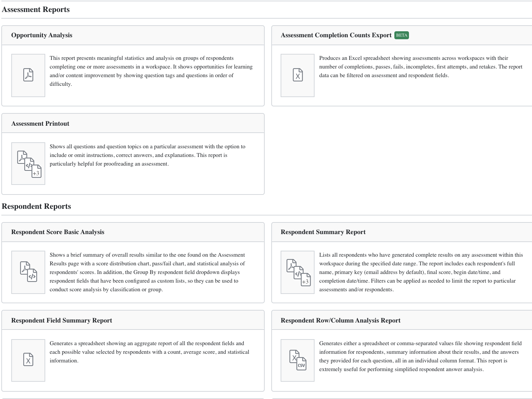Select the +3 badge on Respondent Summary Report icon
Screen dimensions: 532x399
point(306,281)
